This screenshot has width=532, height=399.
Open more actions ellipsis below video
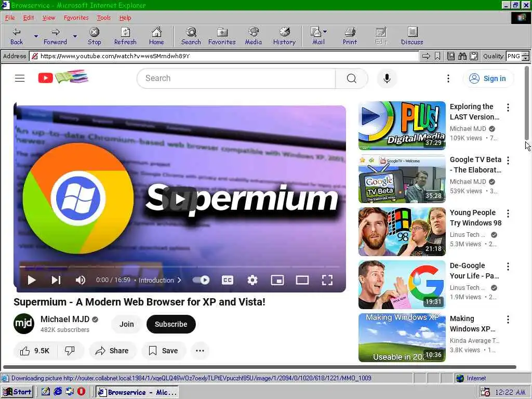pos(200,351)
